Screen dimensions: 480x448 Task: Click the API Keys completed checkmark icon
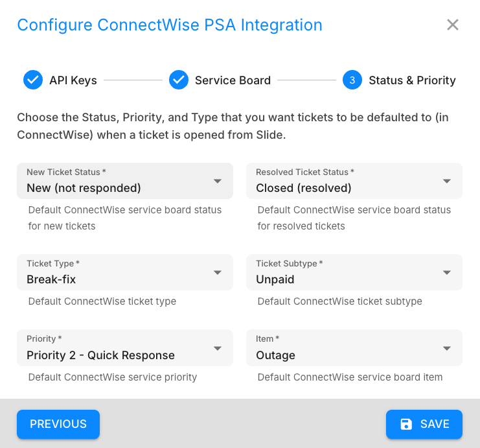pos(32,80)
